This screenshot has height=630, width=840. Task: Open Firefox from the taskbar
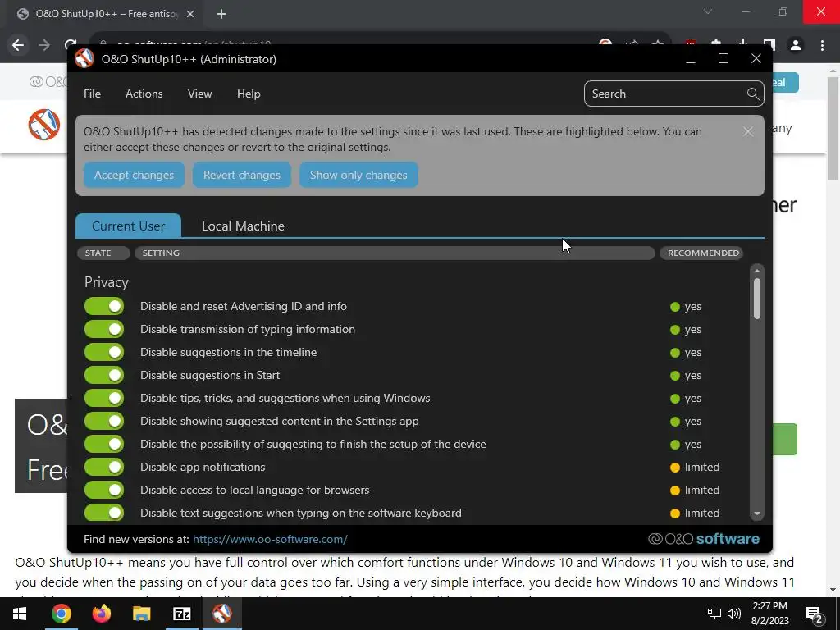click(101, 614)
